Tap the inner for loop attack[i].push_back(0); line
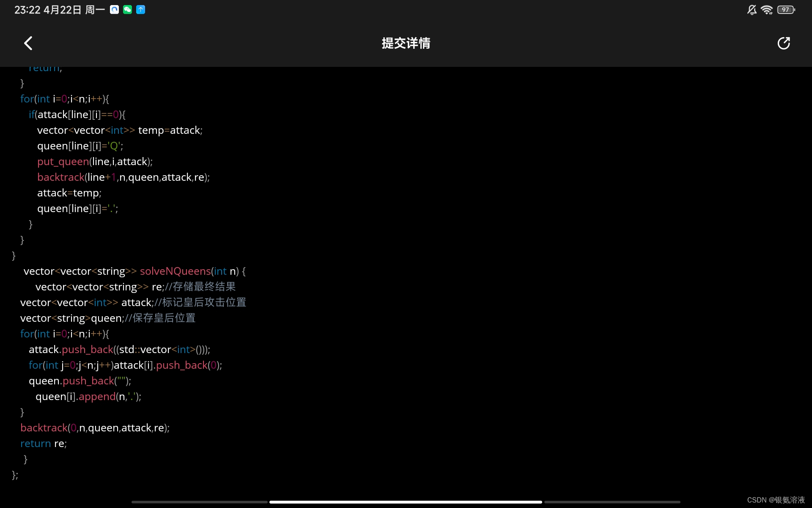The height and width of the screenshot is (508, 812). click(125, 365)
